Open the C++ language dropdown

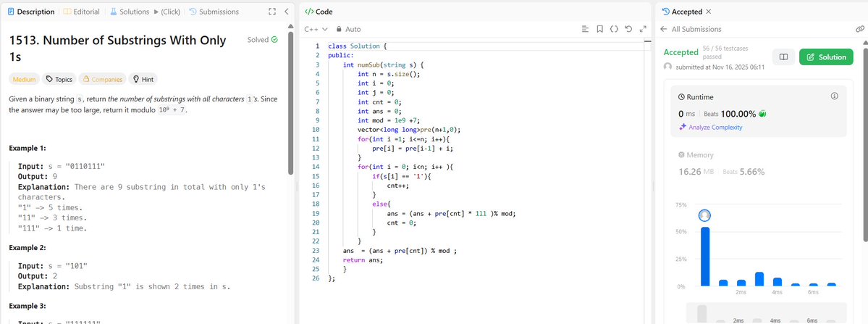point(316,29)
